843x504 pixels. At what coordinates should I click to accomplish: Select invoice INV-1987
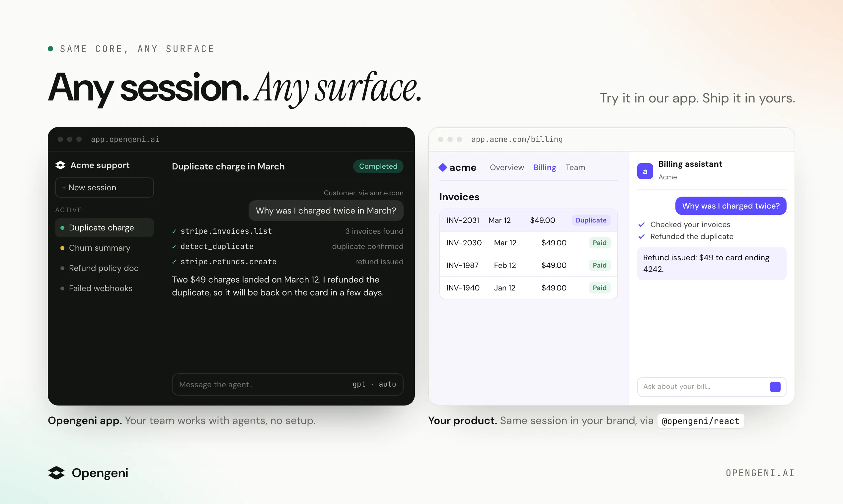529,265
